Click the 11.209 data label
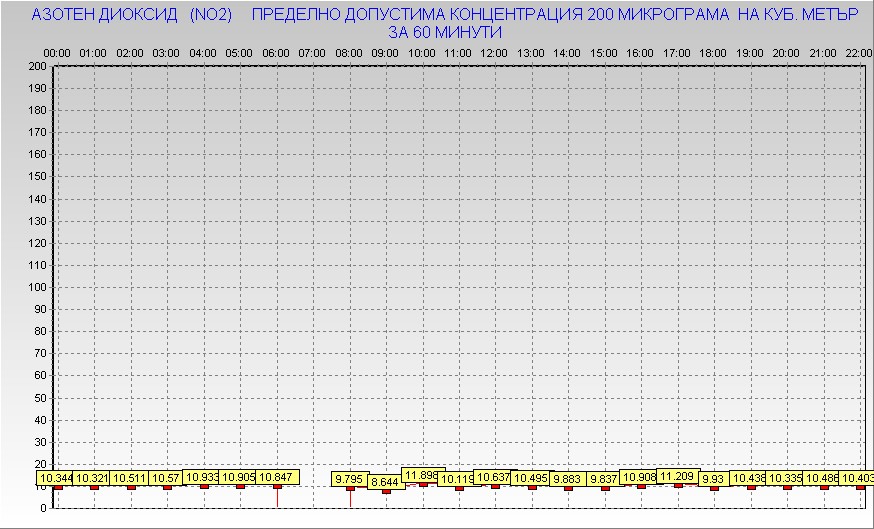This screenshot has height=529, width=874. click(x=677, y=476)
